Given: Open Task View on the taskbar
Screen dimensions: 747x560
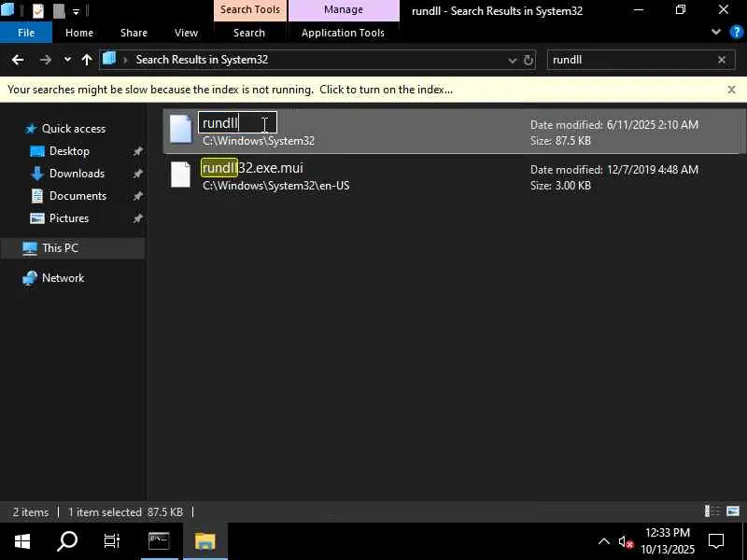Looking at the screenshot, I should click(112, 541).
